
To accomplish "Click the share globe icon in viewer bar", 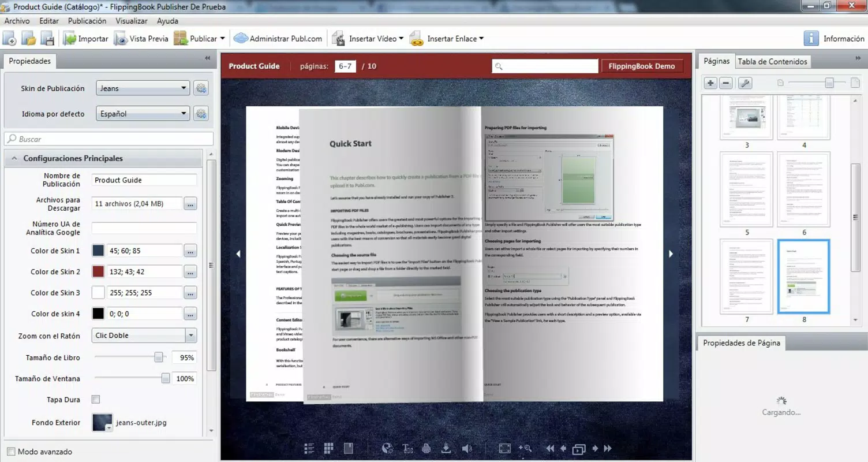I will (388, 448).
